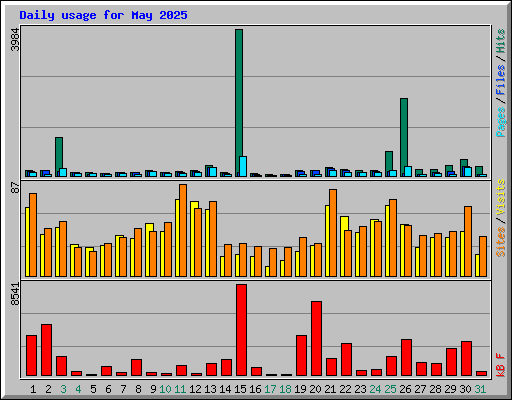The image size is (512, 400).
Task: Select the orange visits bar for day 25
Action: point(393,238)
